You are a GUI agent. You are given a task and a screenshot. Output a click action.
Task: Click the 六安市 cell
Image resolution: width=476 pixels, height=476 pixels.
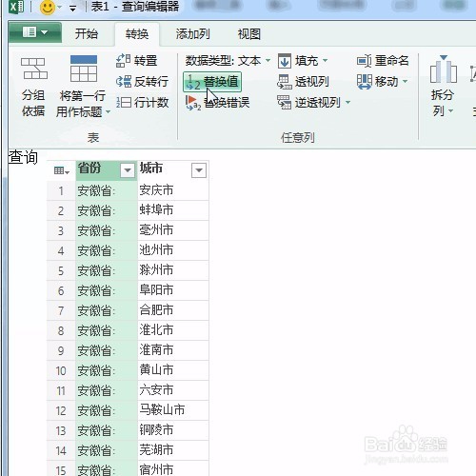click(x=173, y=390)
